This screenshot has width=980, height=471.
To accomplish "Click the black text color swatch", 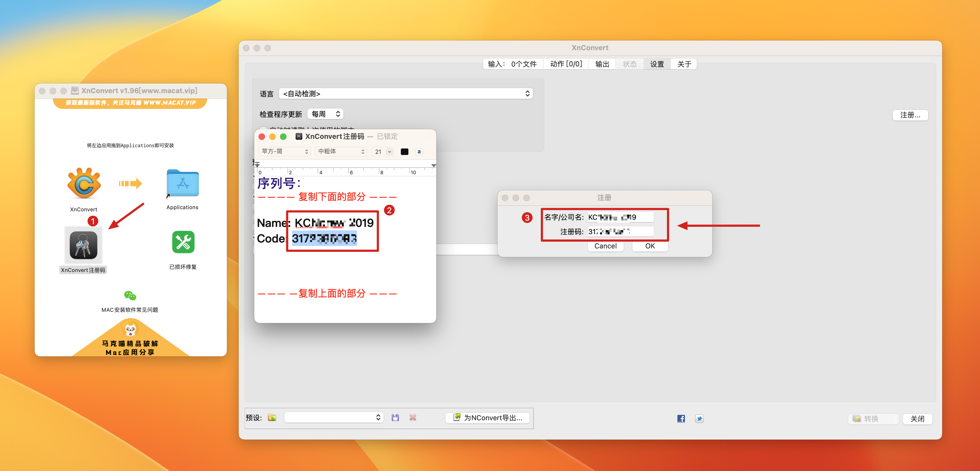I will [404, 151].
